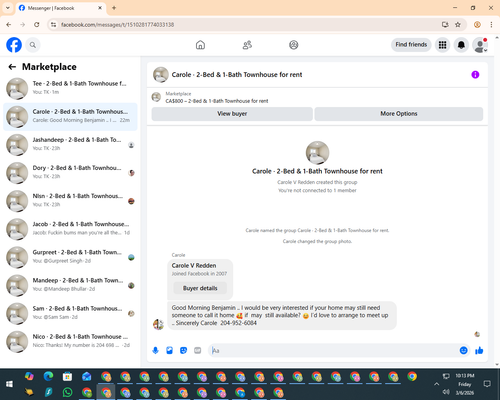Open the Facebook home logo
Viewport: 500px width, 400px height.
click(14, 45)
